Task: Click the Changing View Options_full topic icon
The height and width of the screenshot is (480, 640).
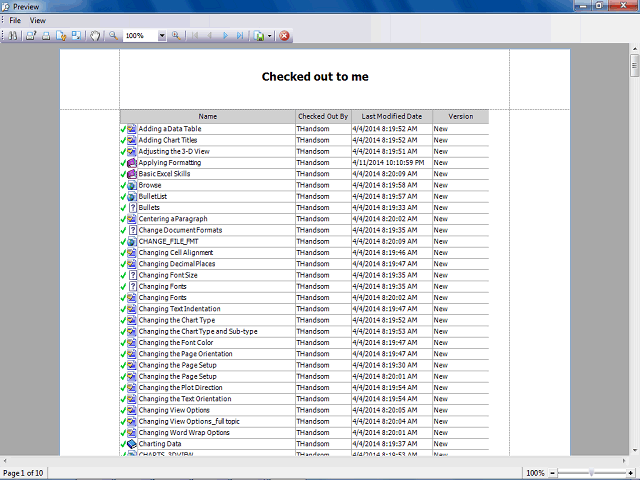Action: 131,422
